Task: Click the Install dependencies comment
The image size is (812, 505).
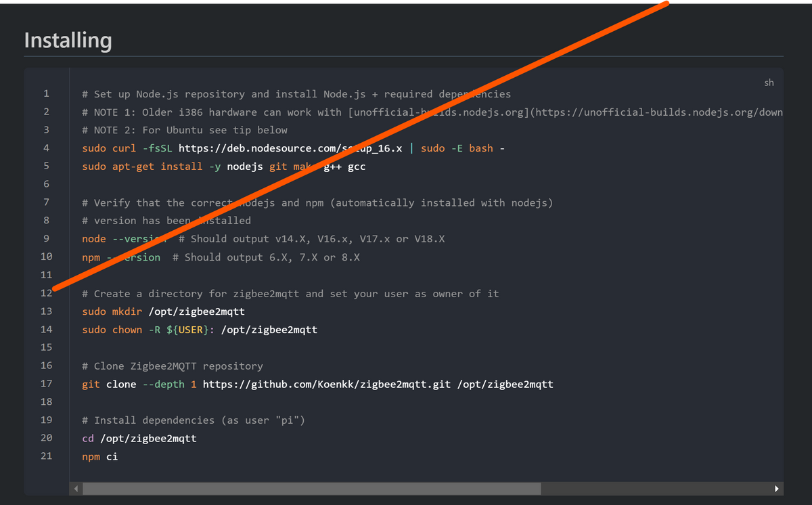Action: 193,420
